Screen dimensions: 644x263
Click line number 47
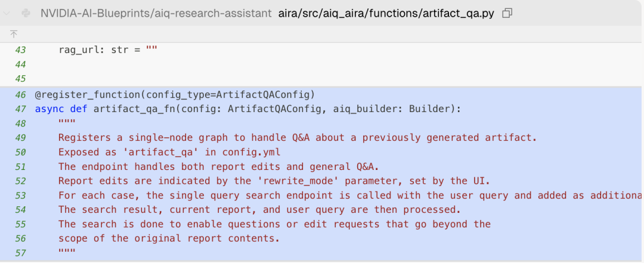click(20, 109)
